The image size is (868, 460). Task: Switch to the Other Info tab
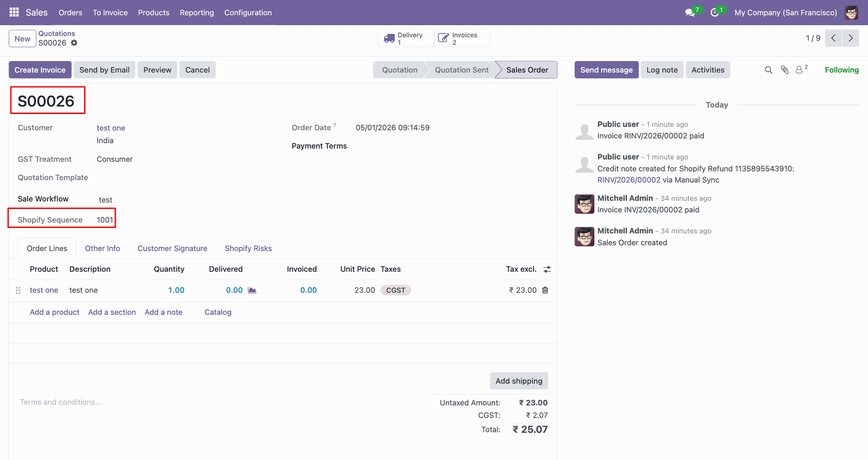point(103,248)
